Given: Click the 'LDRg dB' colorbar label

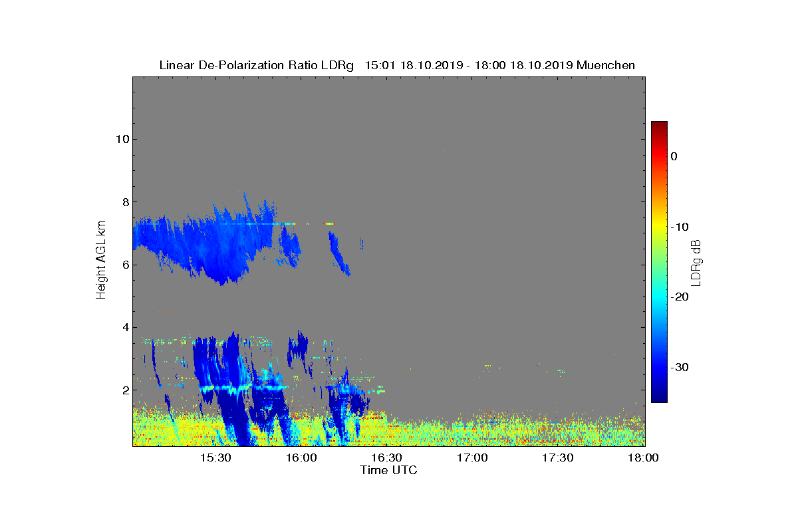Looking at the screenshot, I should (696, 262).
